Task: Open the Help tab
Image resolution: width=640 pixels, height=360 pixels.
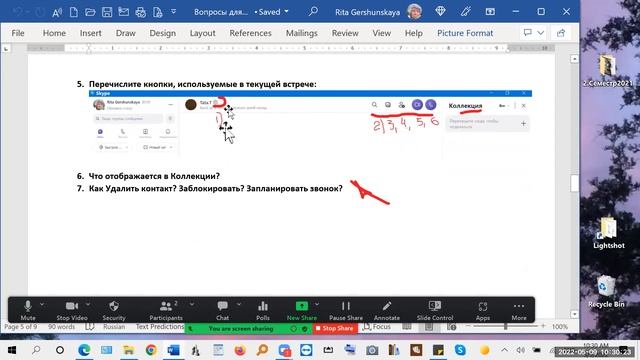Action: pyautogui.click(x=413, y=33)
